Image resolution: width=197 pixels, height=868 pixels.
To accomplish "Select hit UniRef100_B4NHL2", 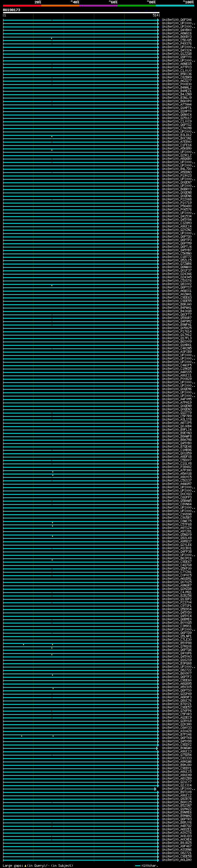I will point(177,88).
